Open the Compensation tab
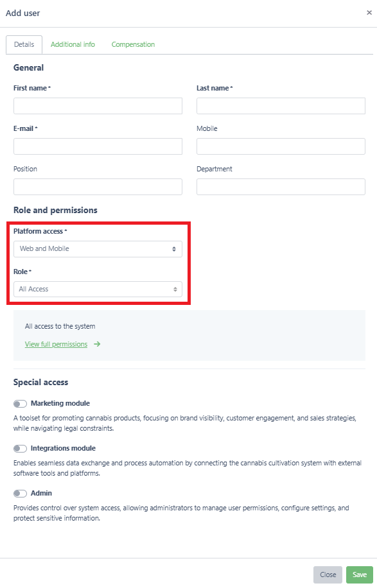 point(133,44)
